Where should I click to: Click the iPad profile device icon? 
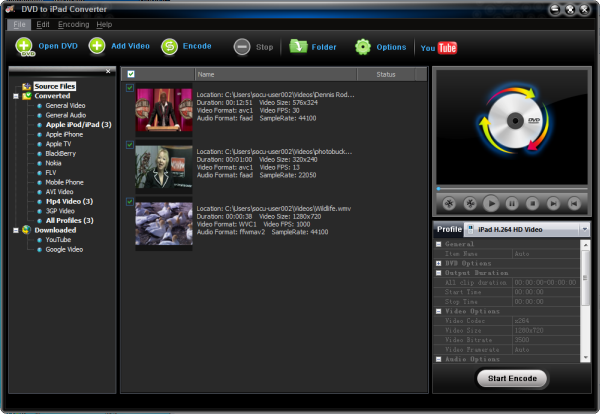click(471, 230)
